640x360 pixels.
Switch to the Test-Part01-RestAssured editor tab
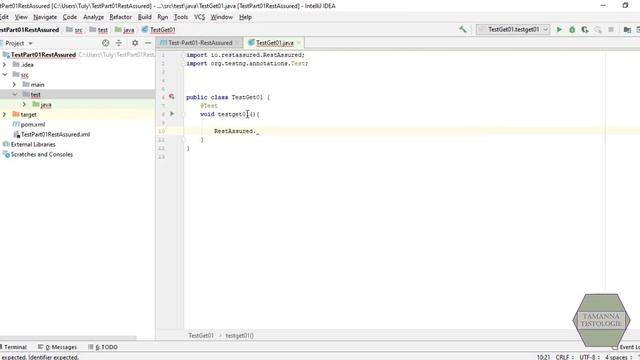pyautogui.click(x=200, y=43)
